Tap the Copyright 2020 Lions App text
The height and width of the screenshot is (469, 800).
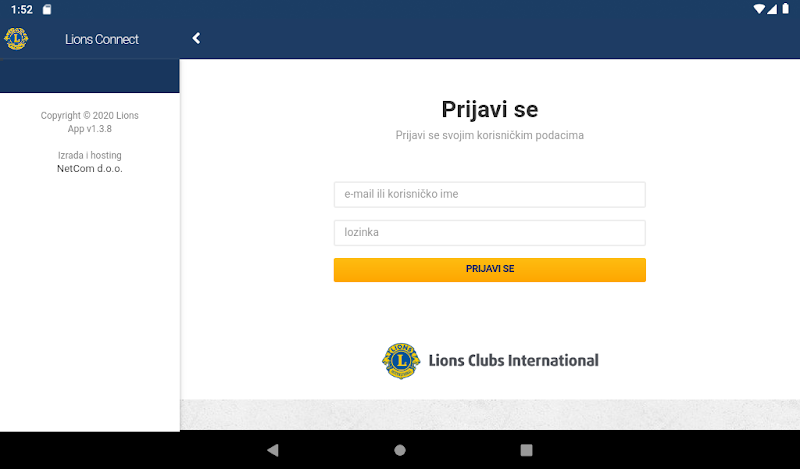[x=90, y=122]
